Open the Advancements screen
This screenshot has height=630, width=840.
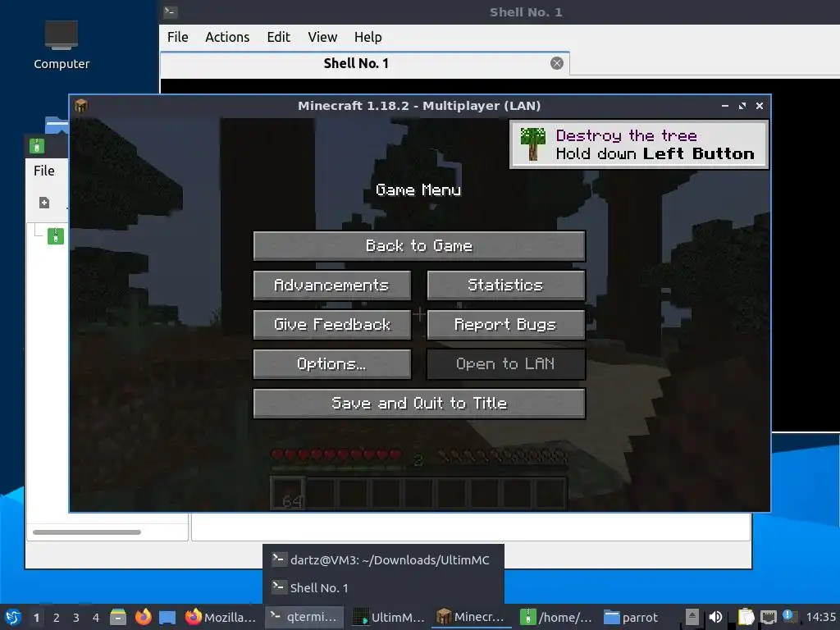[x=331, y=285]
